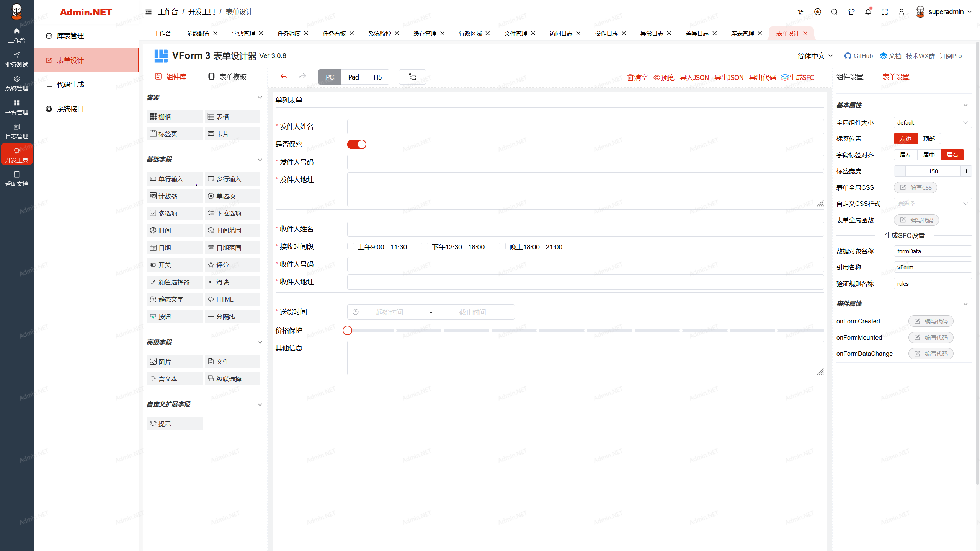The image size is (980, 551).
Task: Open the theme shirt icon
Action: point(851,12)
